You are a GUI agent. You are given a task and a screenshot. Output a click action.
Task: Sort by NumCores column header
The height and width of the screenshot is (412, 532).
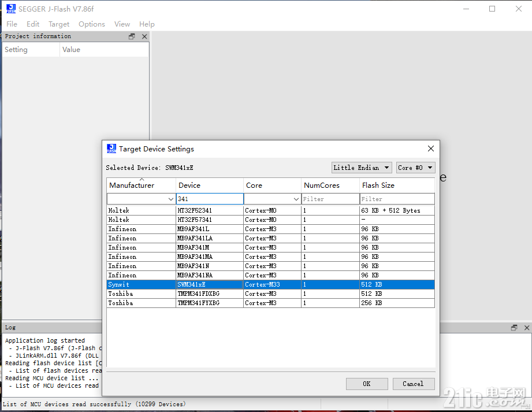coord(330,185)
